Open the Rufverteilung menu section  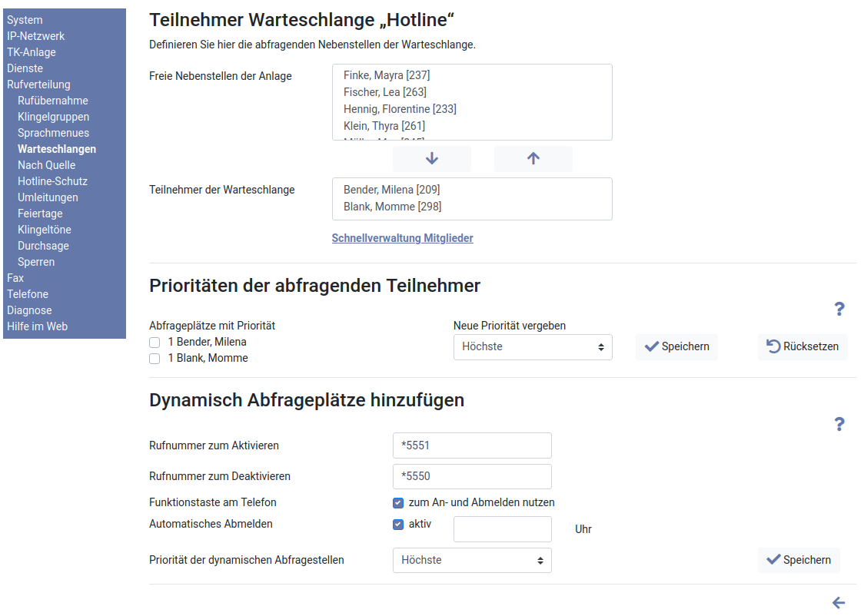click(38, 84)
